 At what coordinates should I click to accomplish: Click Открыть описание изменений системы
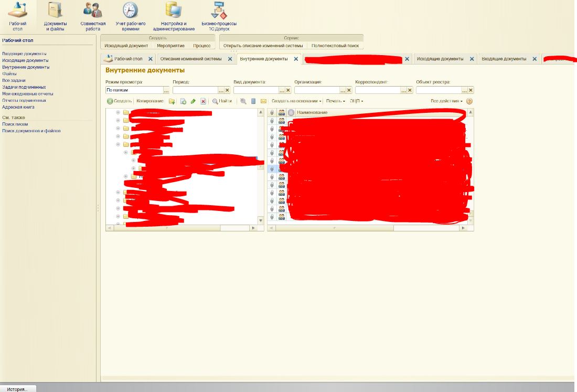click(x=263, y=46)
